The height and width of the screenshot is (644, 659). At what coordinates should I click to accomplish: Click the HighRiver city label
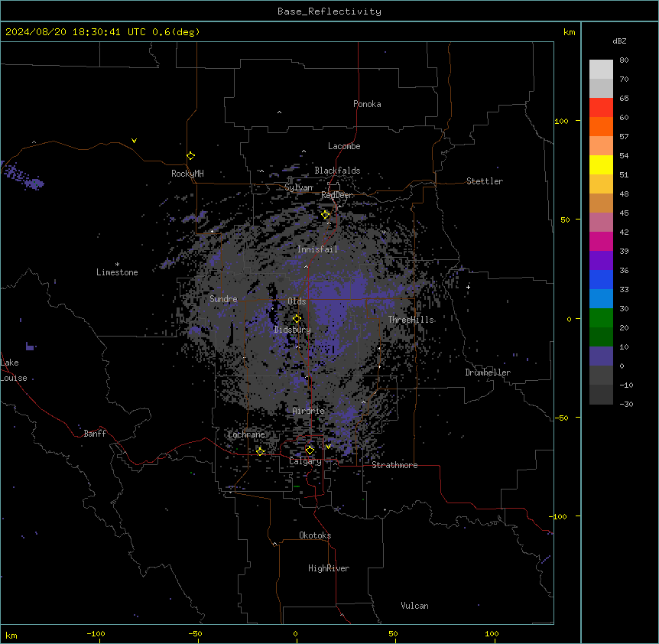tap(329, 568)
